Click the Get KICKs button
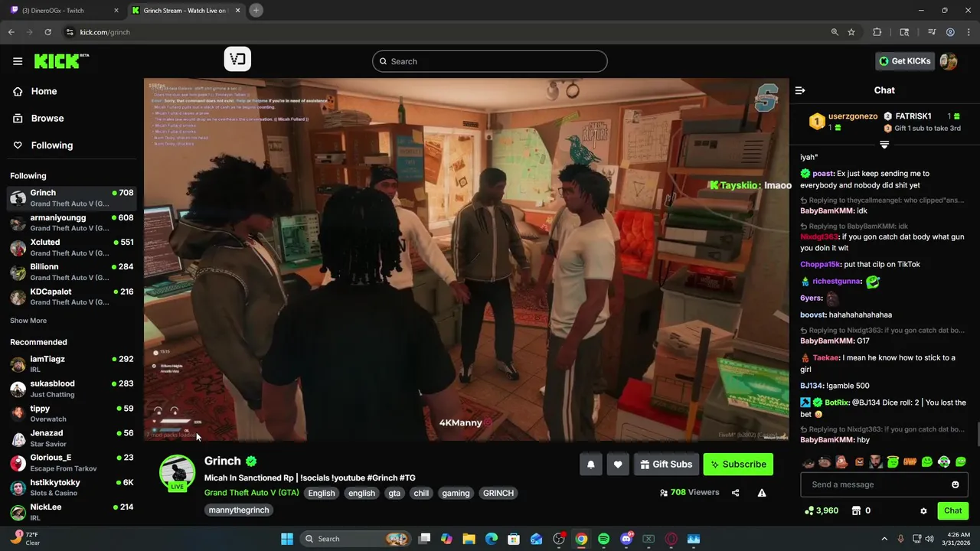980x551 pixels. 905,61
